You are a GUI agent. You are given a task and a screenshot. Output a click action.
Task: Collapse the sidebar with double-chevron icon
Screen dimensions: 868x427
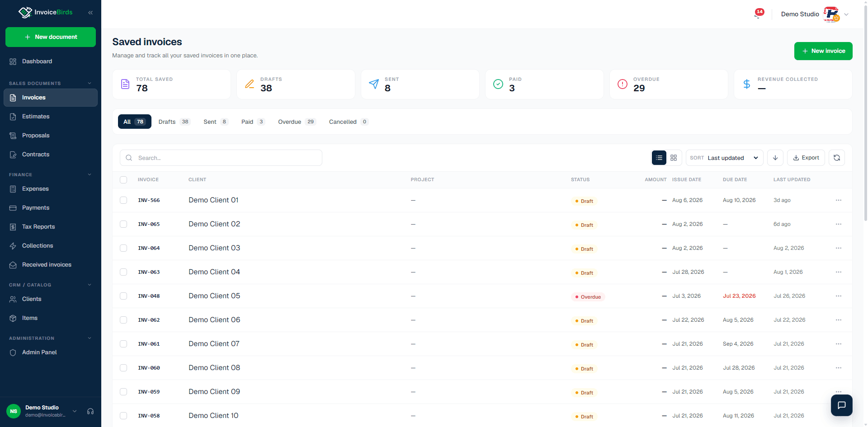pos(90,13)
